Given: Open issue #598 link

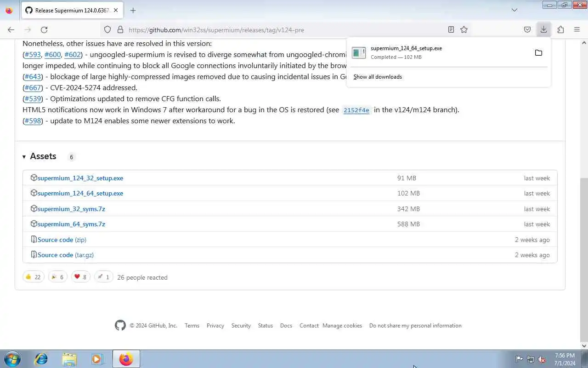Looking at the screenshot, I should (x=33, y=121).
